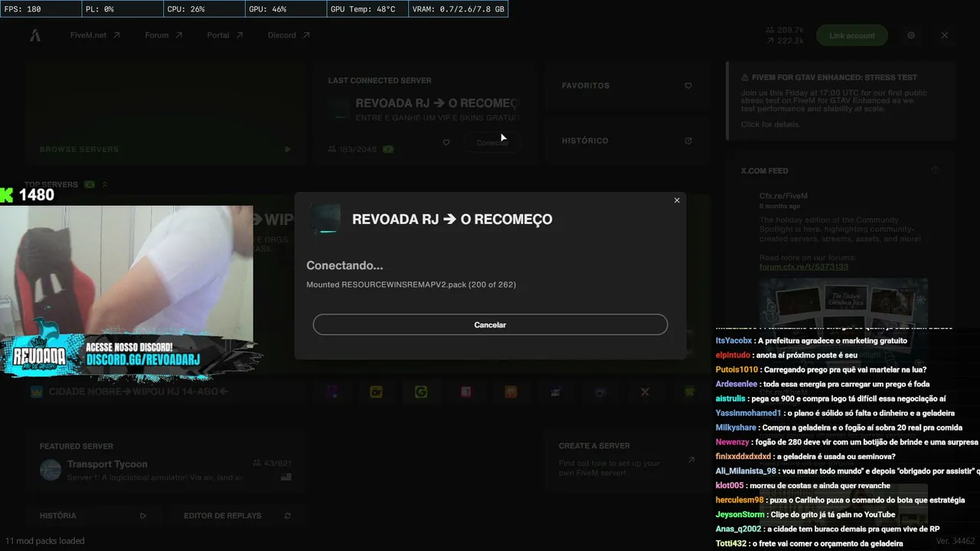This screenshot has height=551, width=980.
Task: Click the play icon on História
Action: [x=143, y=516]
